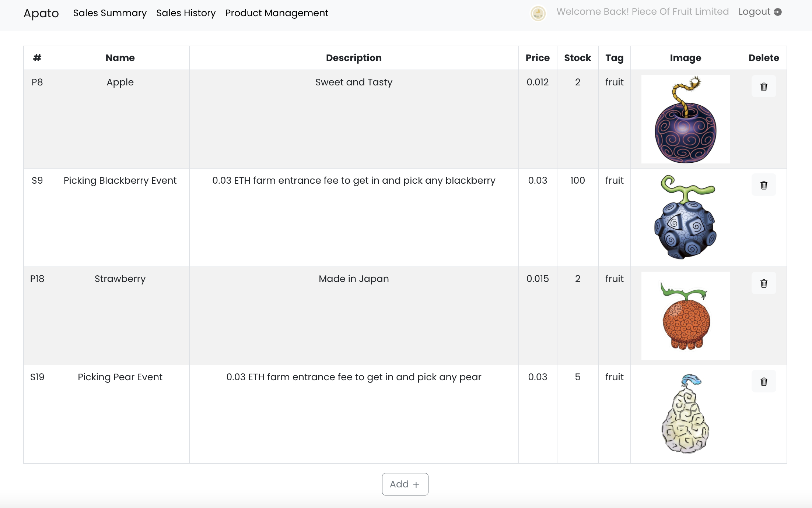Click the Apato brand logo
The width and height of the screenshot is (812, 508).
41,13
